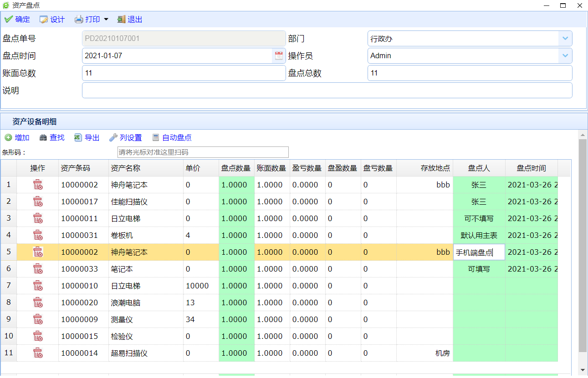Select the 盘点人 cell in row 8
This screenshot has height=378, width=588.
coord(479,303)
